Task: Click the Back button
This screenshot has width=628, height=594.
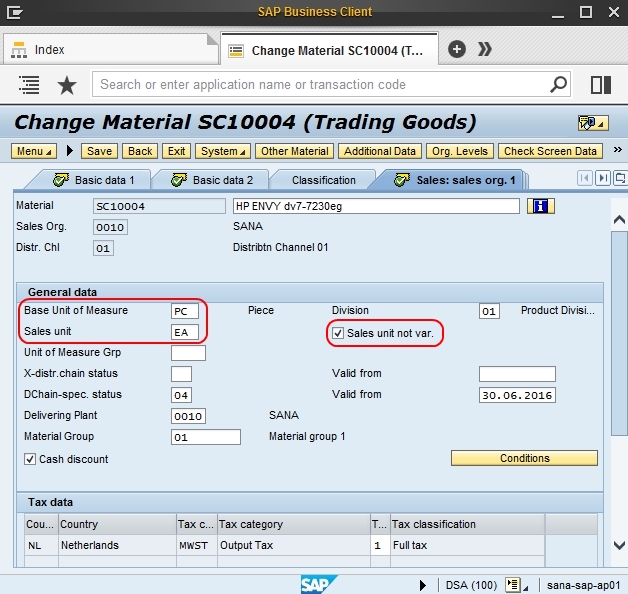Action: tap(140, 151)
